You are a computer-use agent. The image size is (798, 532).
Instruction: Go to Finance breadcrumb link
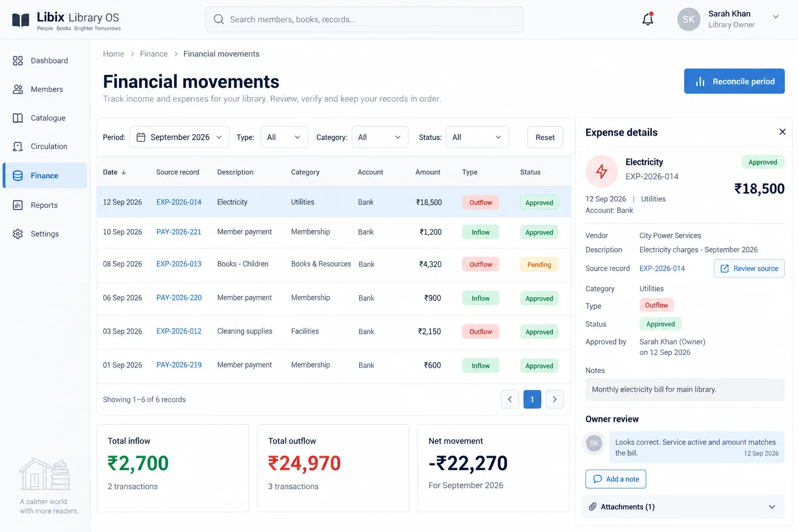pos(154,54)
